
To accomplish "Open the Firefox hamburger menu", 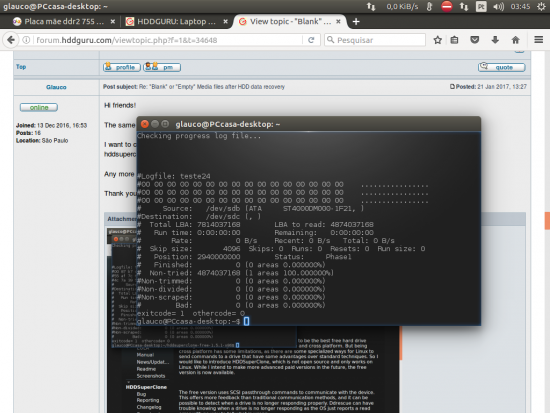I will click(x=538, y=40).
